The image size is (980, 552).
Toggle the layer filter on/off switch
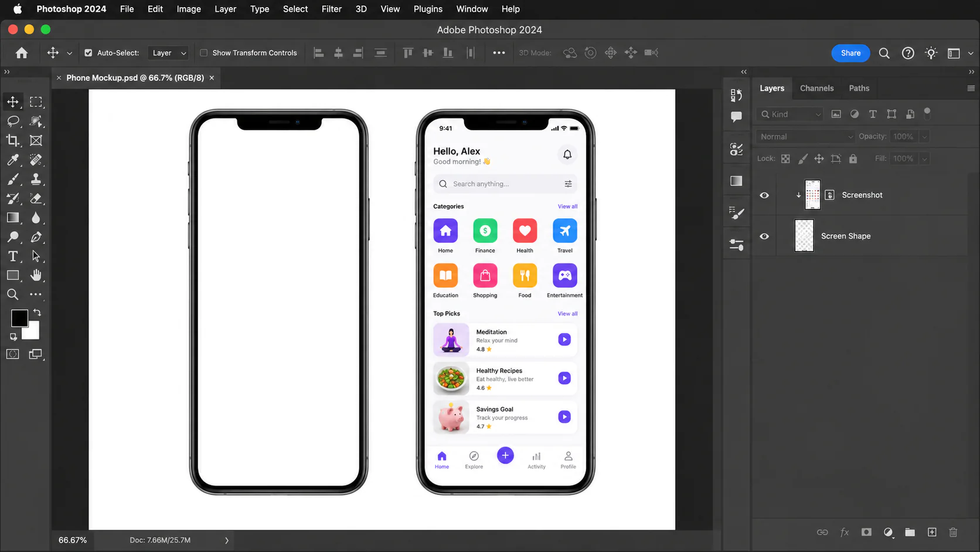tap(927, 113)
